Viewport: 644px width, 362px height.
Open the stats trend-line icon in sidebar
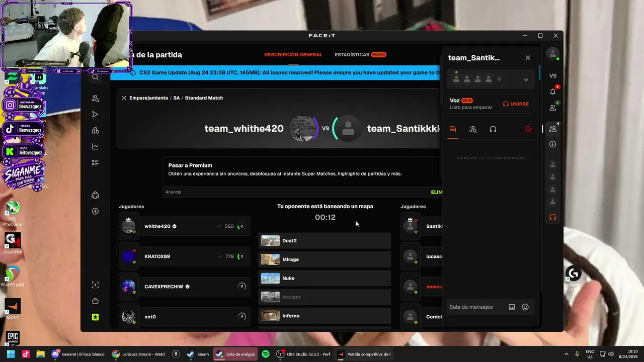tap(95, 147)
